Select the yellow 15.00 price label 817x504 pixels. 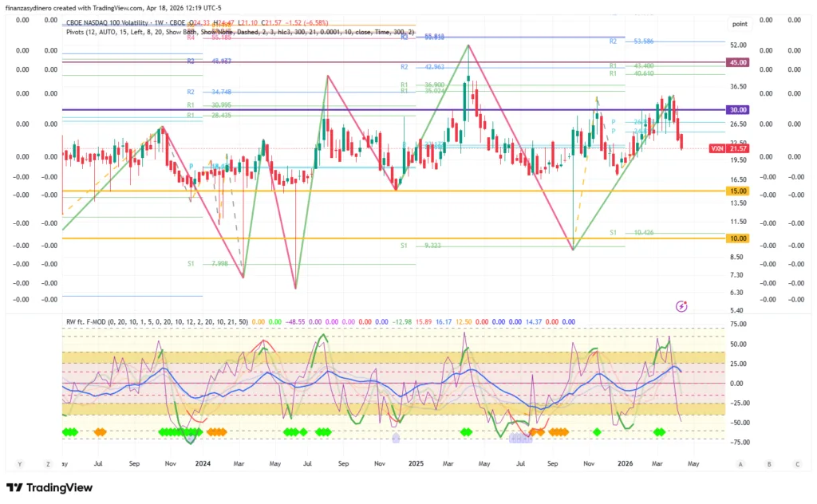(x=737, y=191)
